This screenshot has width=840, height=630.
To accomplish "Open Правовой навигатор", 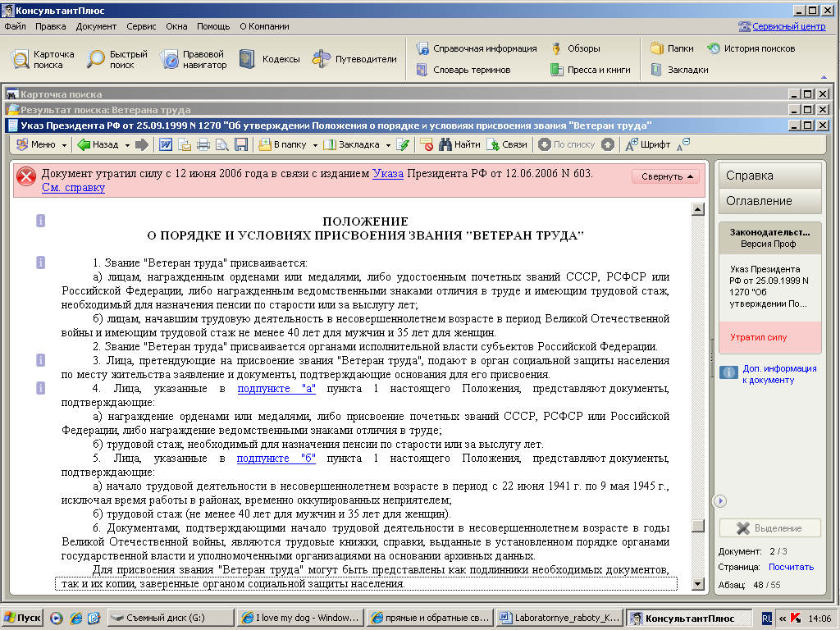I will (194, 59).
